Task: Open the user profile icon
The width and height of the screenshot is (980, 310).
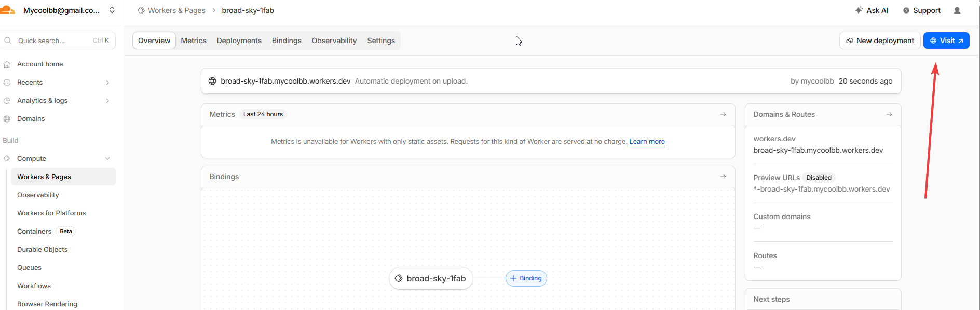Action: point(957,10)
